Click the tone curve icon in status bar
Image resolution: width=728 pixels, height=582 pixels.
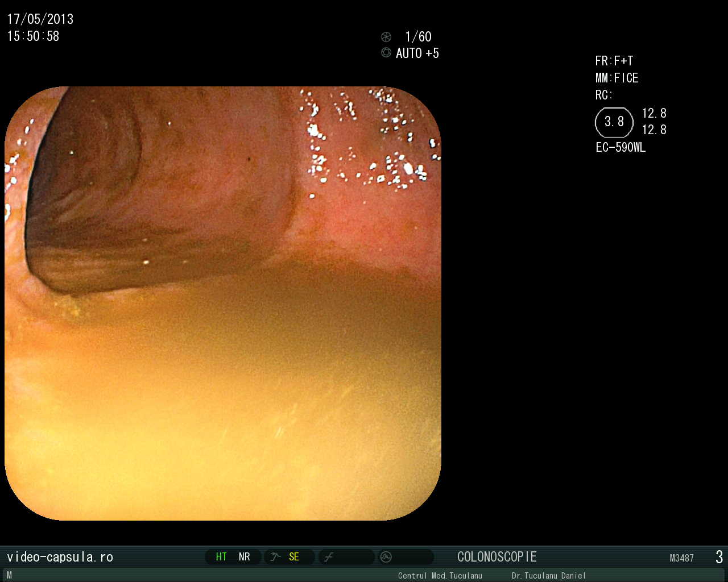pyautogui.click(x=329, y=557)
